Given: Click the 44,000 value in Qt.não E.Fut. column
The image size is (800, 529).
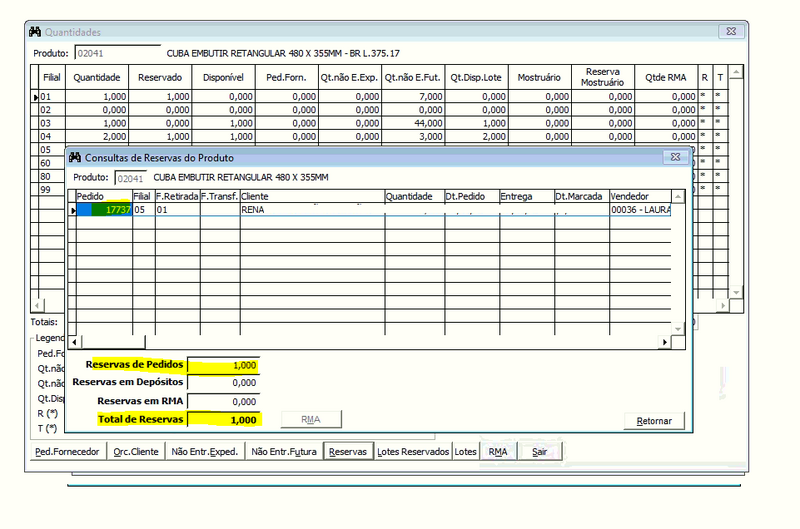Looking at the screenshot, I should pos(413,123).
